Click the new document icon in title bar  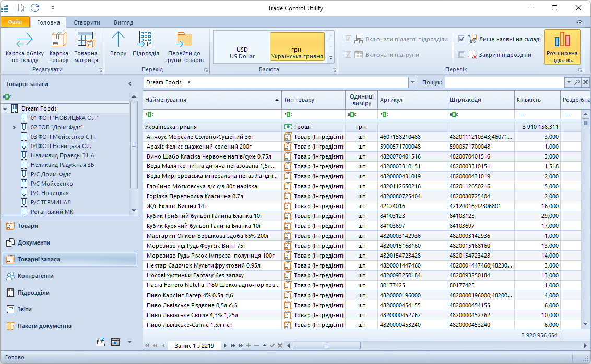pyautogui.click(x=21, y=8)
